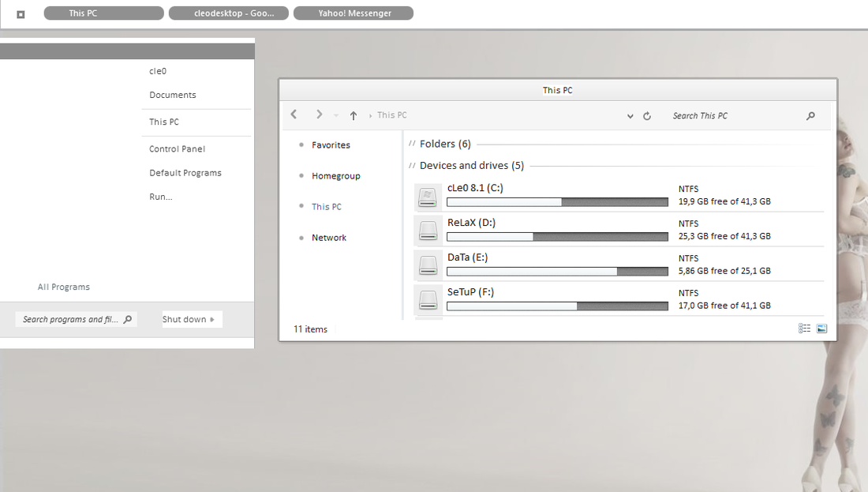The image size is (868, 492).
Task: Click 11 items status text
Action: tap(310, 329)
